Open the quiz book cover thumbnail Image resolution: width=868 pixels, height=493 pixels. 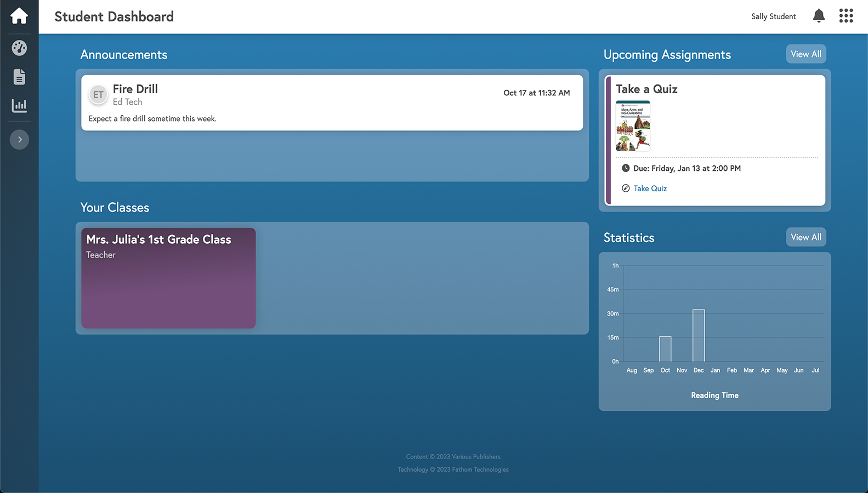tap(633, 126)
